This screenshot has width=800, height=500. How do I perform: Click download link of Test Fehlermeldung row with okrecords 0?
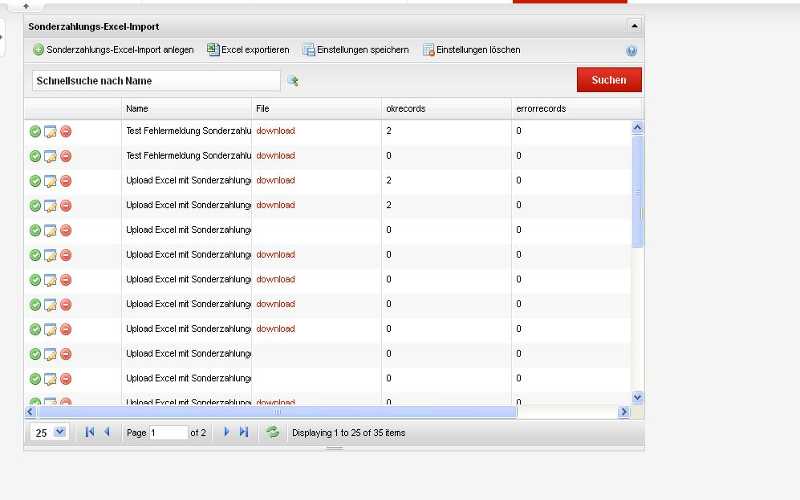point(276,156)
